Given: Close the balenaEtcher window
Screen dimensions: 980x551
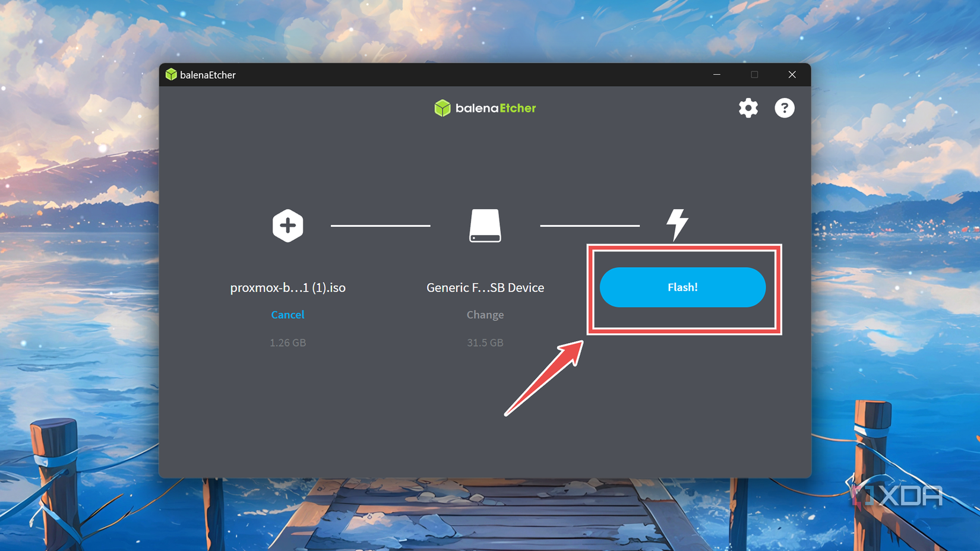Looking at the screenshot, I should pyautogui.click(x=792, y=74).
